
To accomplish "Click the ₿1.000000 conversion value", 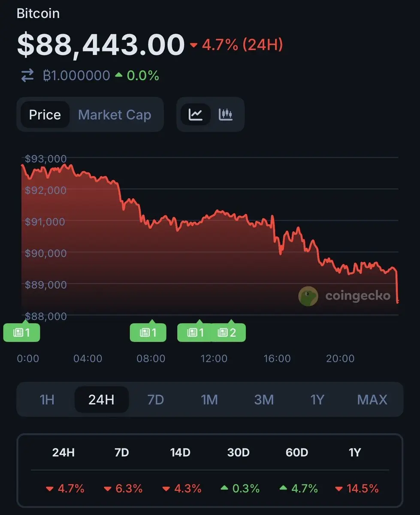I will [77, 76].
